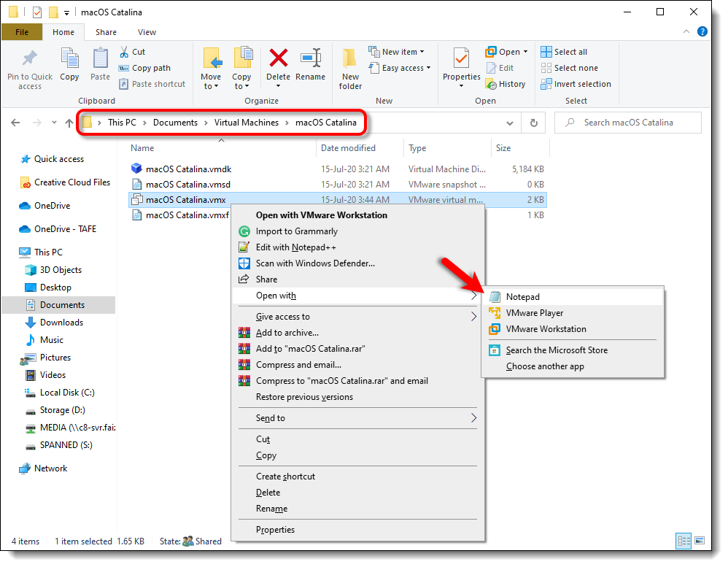
Task: Click the Properties checkmark icon
Action: click(461, 58)
